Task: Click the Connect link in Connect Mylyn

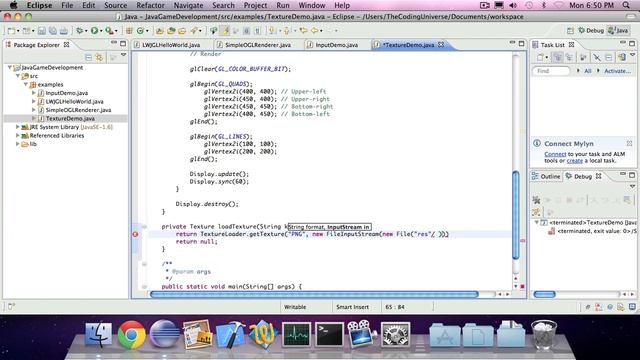Action: click(555, 154)
